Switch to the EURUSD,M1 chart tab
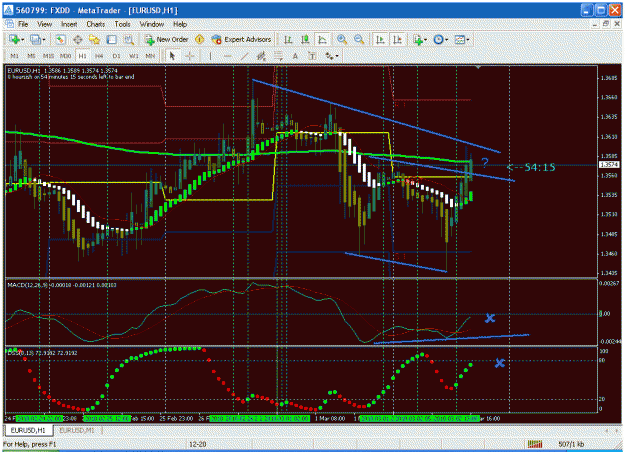Image resolution: width=625 pixels, height=452 pixels. coord(77,430)
